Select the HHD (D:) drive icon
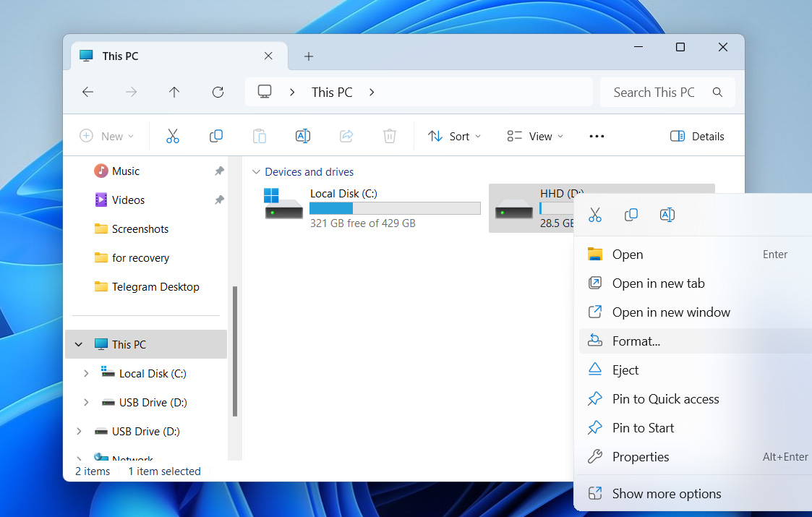Screen dimensions: 812x517 pos(513,209)
